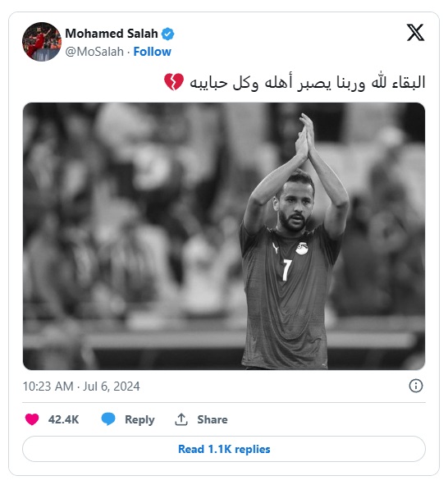Click the Reply text label
The image size is (448, 485).
(x=139, y=419)
